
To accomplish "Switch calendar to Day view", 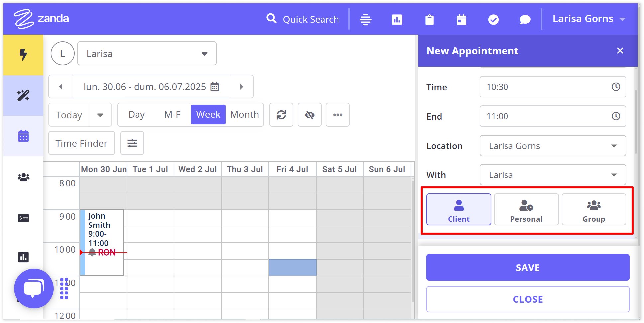I will 136,114.
